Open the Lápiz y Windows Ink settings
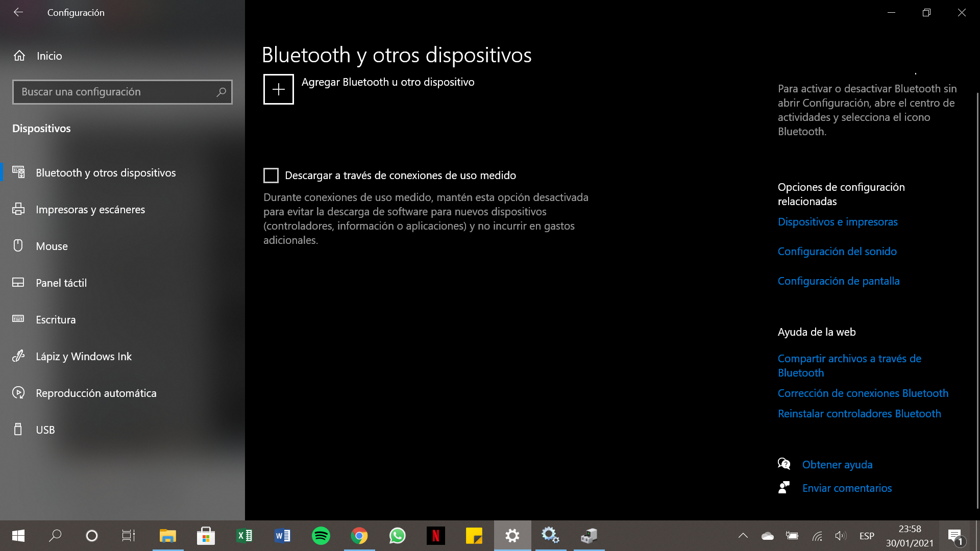The width and height of the screenshot is (980, 551). coord(84,357)
